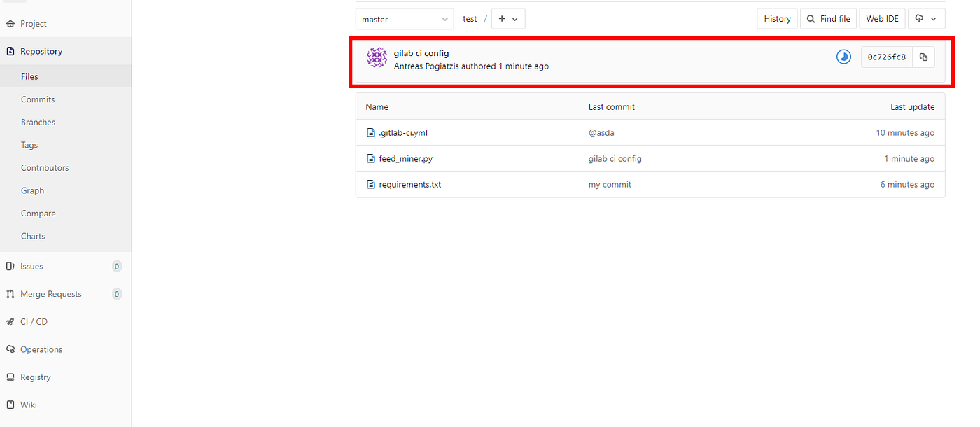This screenshot has height=427, width=980.
Task: Click the Project home icon
Action: [x=10, y=23]
